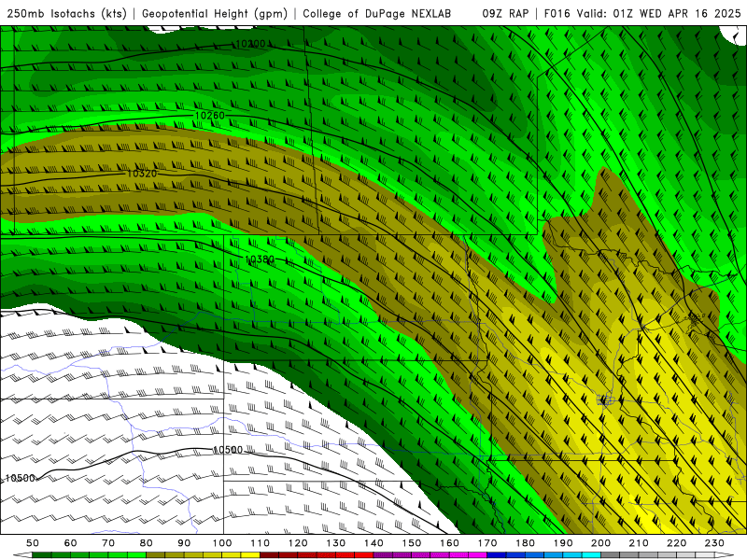Click the 10200 height contour label
The height and width of the screenshot is (560, 747).
(250, 44)
